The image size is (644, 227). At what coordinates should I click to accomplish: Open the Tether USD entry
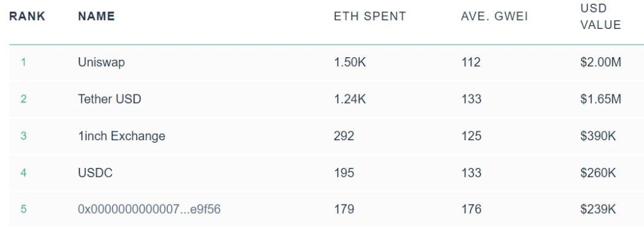109,99
